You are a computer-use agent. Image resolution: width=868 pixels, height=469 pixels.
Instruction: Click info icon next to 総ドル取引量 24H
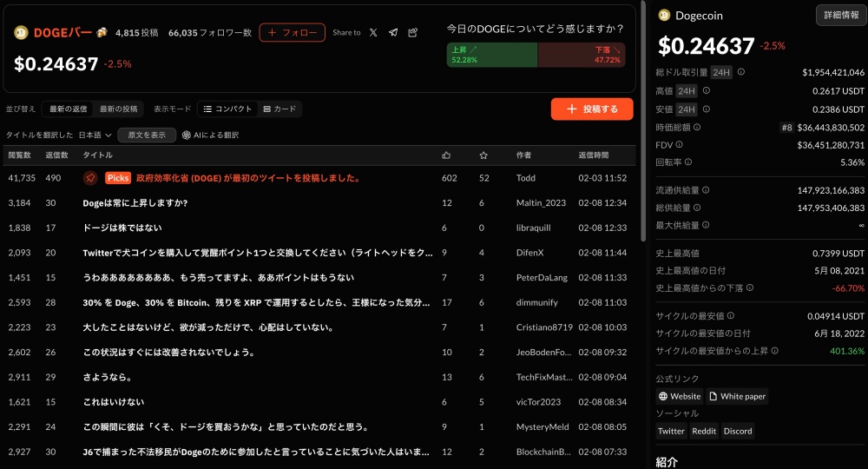(x=741, y=72)
